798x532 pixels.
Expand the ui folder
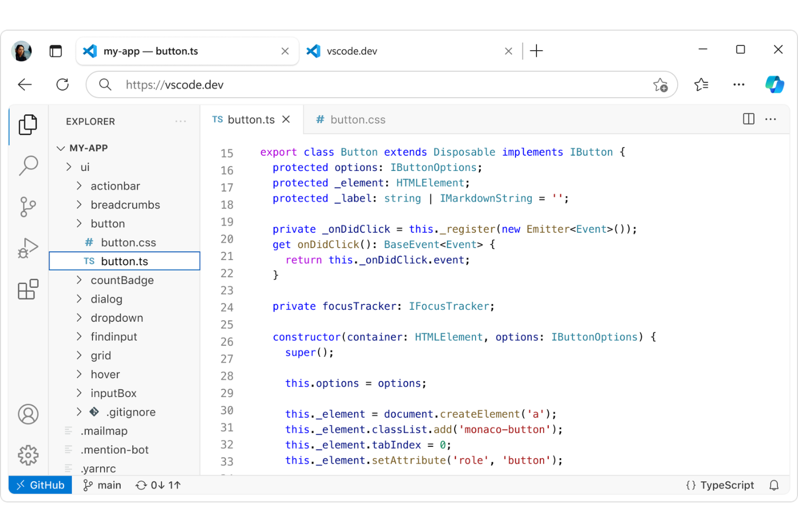click(x=69, y=167)
